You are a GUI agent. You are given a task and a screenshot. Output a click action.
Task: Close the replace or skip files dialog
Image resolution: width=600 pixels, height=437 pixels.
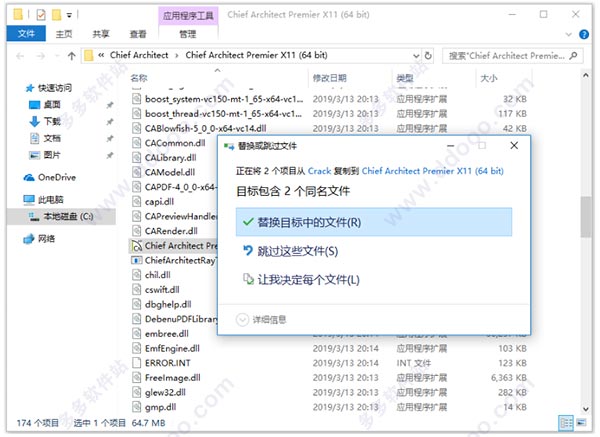point(514,145)
